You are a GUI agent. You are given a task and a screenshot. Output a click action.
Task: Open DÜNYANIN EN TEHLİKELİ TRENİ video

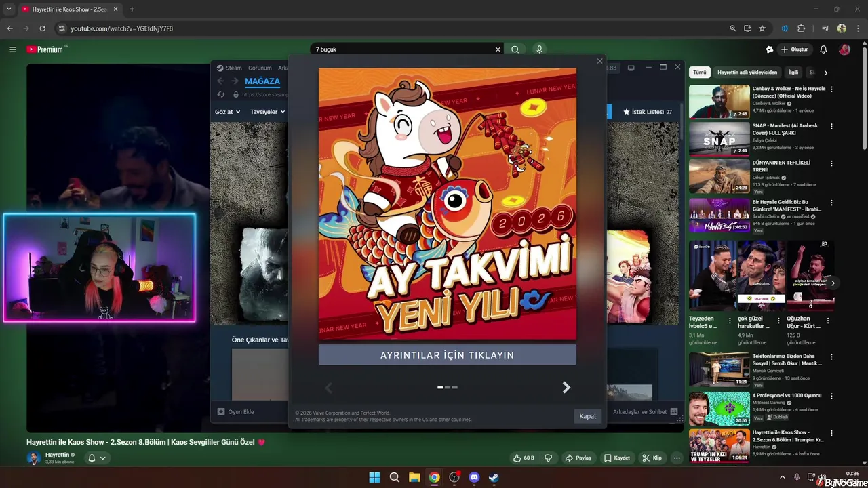click(x=719, y=176)
